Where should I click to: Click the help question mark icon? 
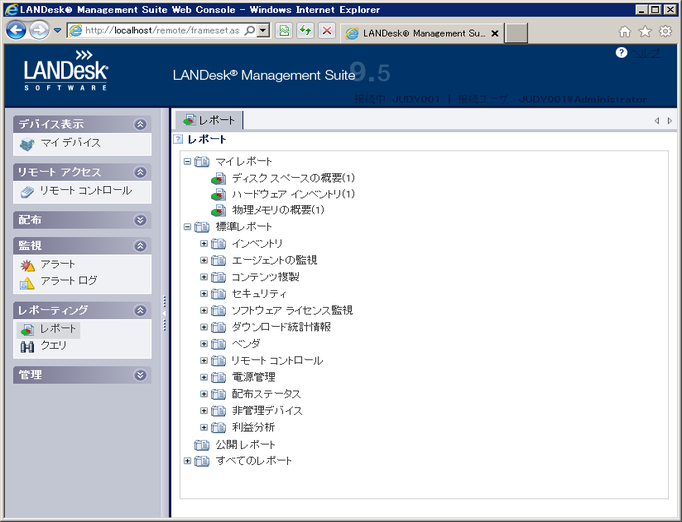(622, 53)
